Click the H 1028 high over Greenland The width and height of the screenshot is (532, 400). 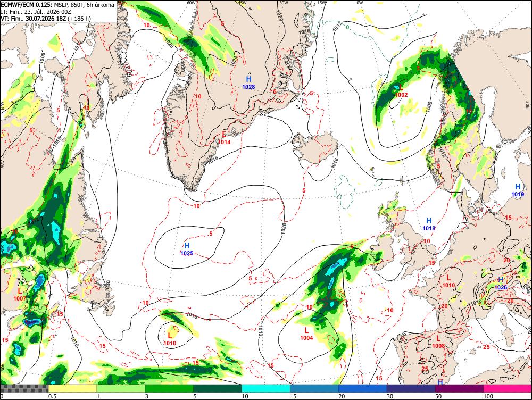click(248, 82)
